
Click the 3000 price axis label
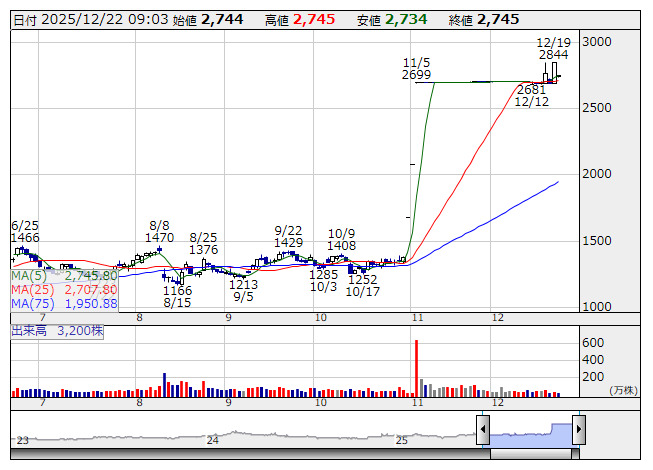[x=597, y=42]
